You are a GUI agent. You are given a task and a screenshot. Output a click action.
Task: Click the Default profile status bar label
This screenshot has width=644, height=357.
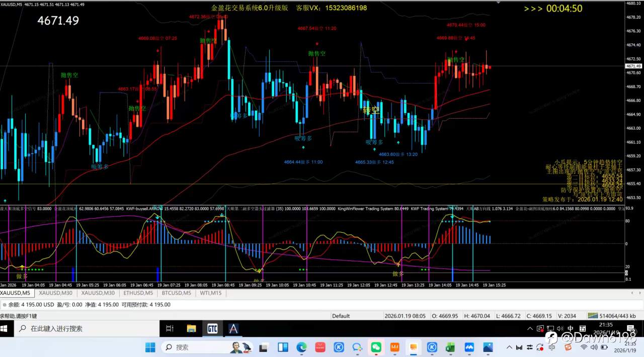[x=341, y=316]
